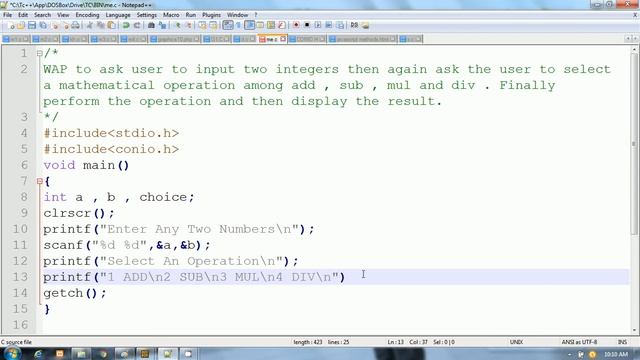Click the DS plugin toolbar icon
Image resolution: width=640 pixels, height=360 pixels.
coord(354,25)
